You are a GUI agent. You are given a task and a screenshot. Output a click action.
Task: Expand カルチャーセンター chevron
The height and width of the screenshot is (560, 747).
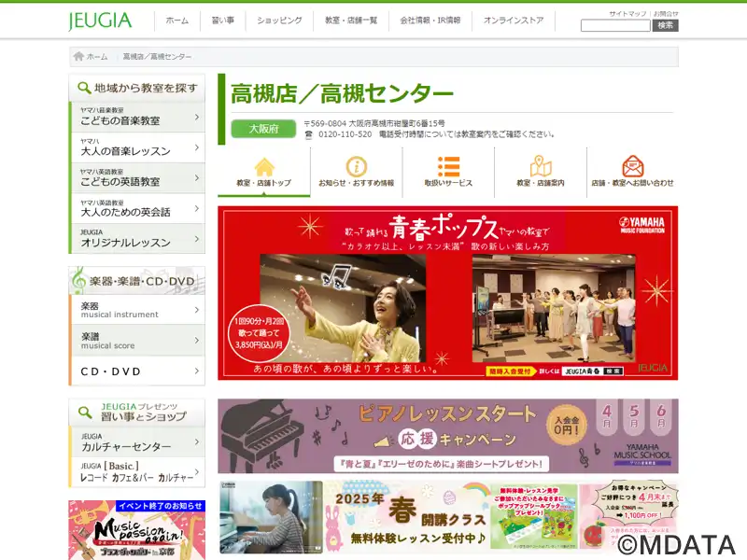[197, 441]
